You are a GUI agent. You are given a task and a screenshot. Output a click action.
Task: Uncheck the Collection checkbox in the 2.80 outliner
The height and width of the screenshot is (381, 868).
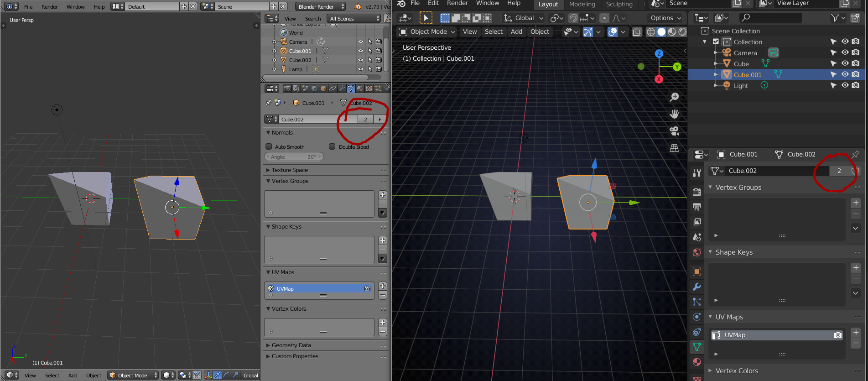pos(716,42)
